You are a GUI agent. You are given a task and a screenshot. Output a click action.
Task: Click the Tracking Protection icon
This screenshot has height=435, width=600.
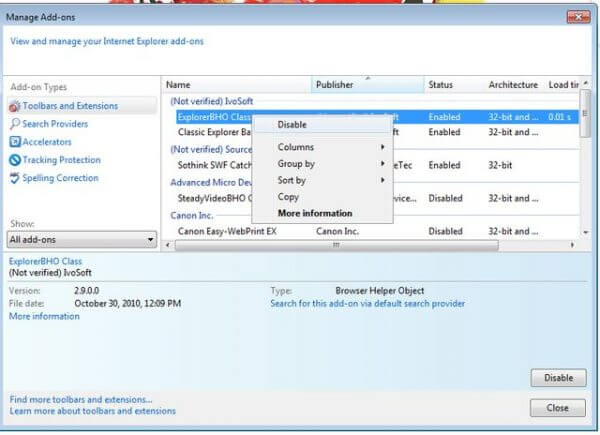[x=15, y=160]
